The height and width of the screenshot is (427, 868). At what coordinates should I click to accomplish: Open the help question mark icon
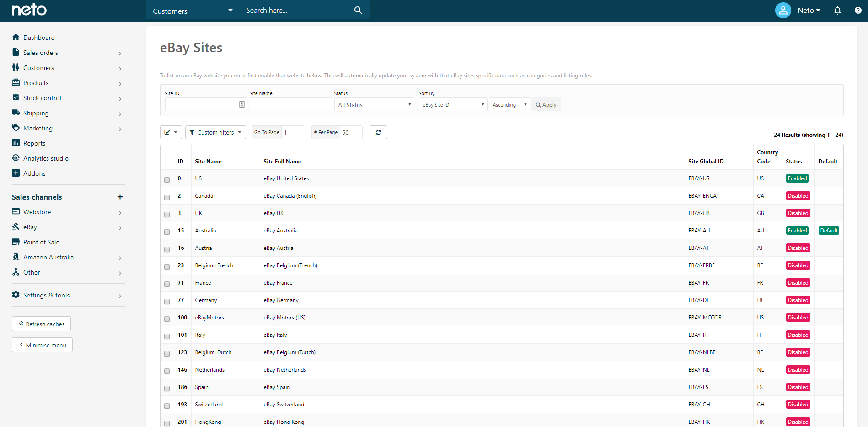click(x=858, y=10)
